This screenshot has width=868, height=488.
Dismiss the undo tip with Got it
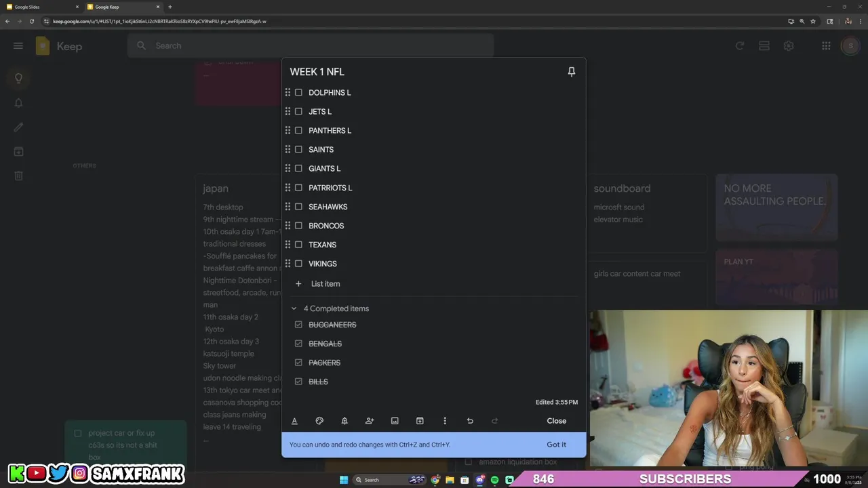[x=556, y=445]
